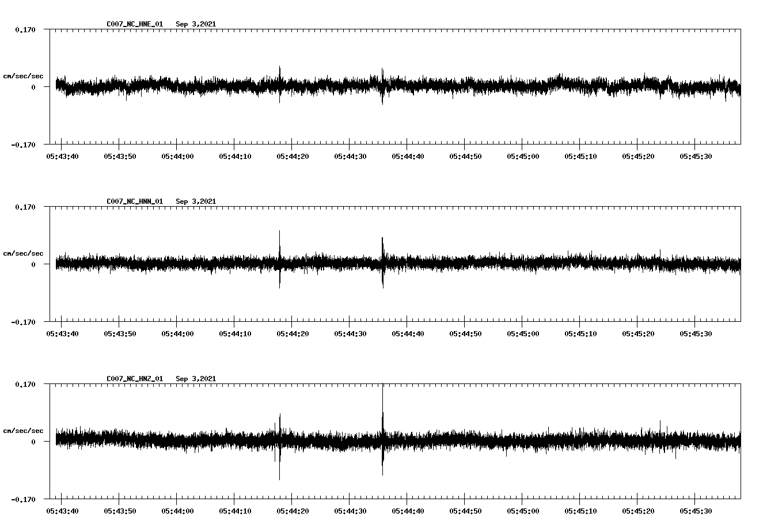Click the 05:45:30 time label under HNZ plot

pyautogui.click(x=696, y=511)
